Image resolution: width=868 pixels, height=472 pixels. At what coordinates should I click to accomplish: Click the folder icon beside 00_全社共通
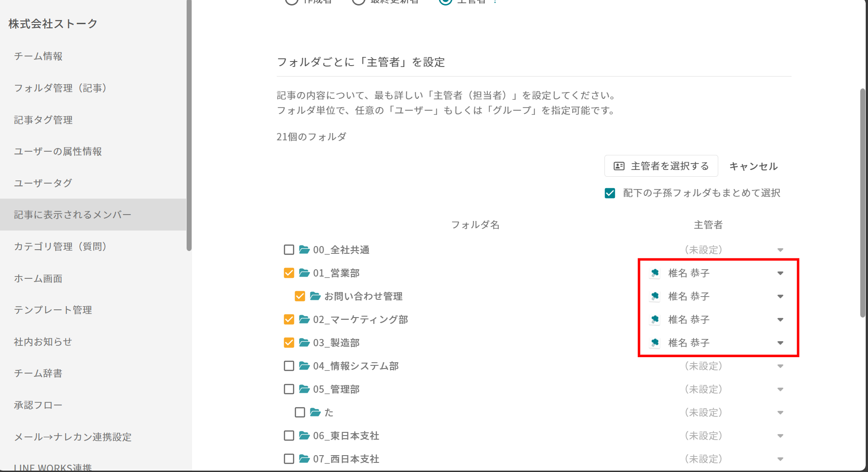coord(304,250)
